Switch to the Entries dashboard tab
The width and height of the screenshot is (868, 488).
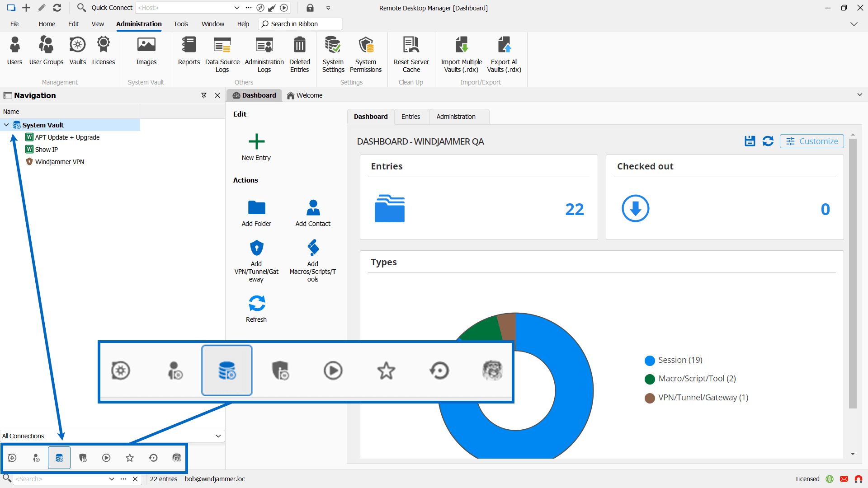coord(410,117)
